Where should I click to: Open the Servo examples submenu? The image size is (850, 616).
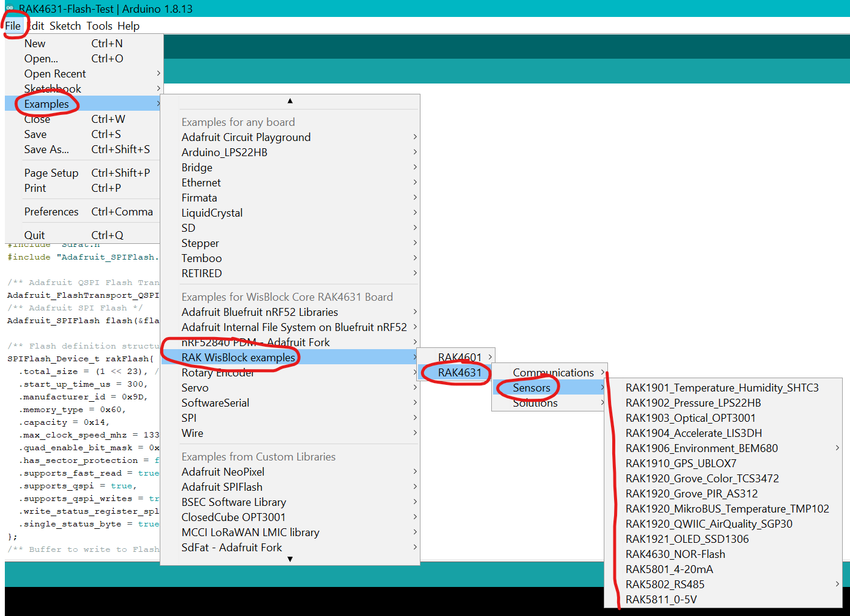click(290, 388)
